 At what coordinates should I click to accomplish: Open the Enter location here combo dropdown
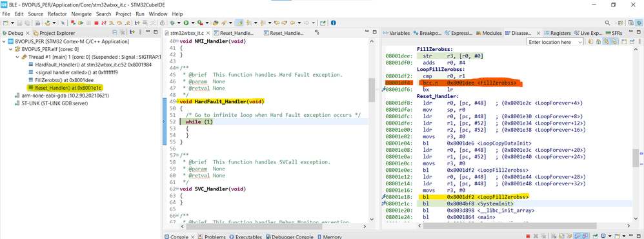580,42
